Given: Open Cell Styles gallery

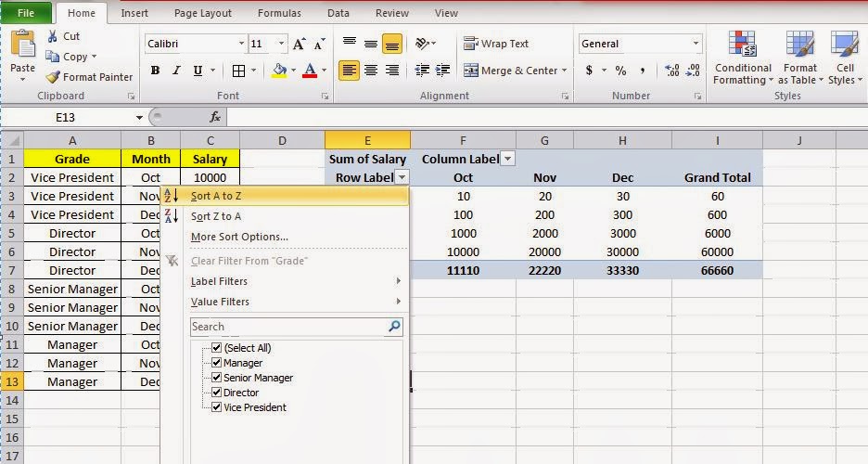Looking at the screenshot, I should click(x=845, y=58).
